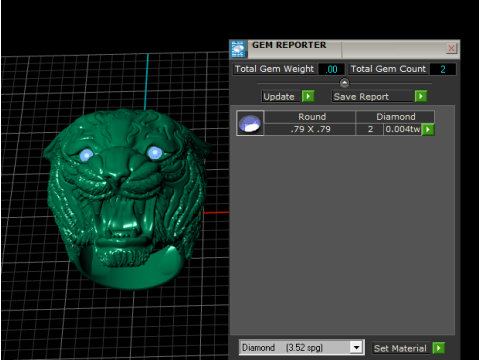Click the Set Material button
Viewport: 480px width, 360px height.
[x=400, y=348]
